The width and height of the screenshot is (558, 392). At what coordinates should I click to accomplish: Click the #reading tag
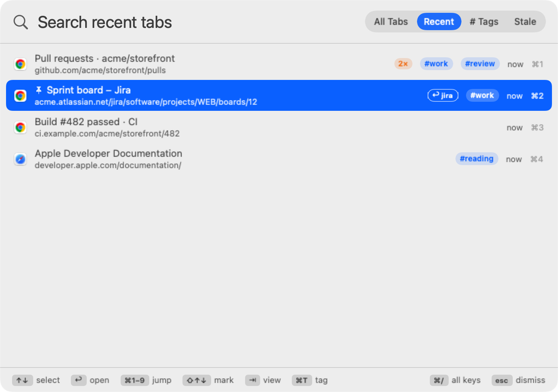coord(477,159)
